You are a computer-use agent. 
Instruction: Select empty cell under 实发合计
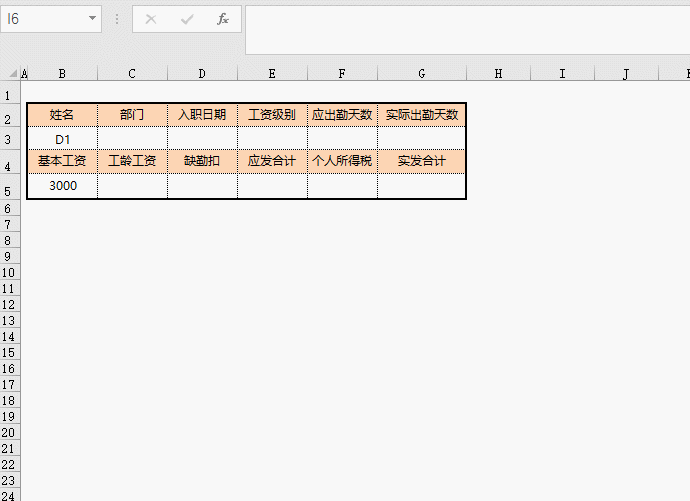[422, 186]
